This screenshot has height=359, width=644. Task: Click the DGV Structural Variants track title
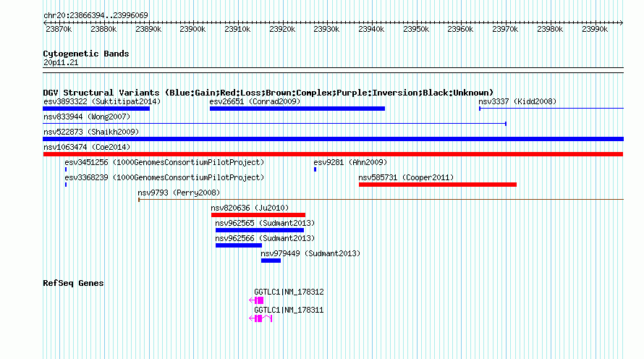[268, 93]
